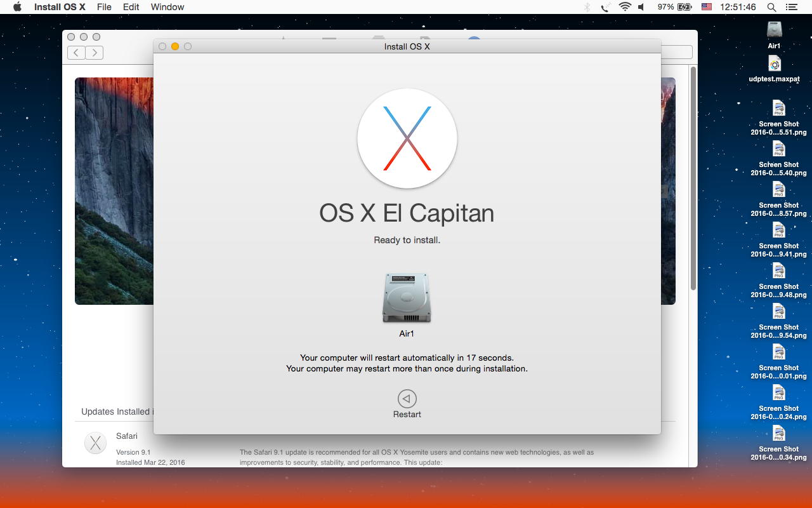Open Notification Center list icon
This screenshot has width=812, height=508.
[x=791, y=7]
